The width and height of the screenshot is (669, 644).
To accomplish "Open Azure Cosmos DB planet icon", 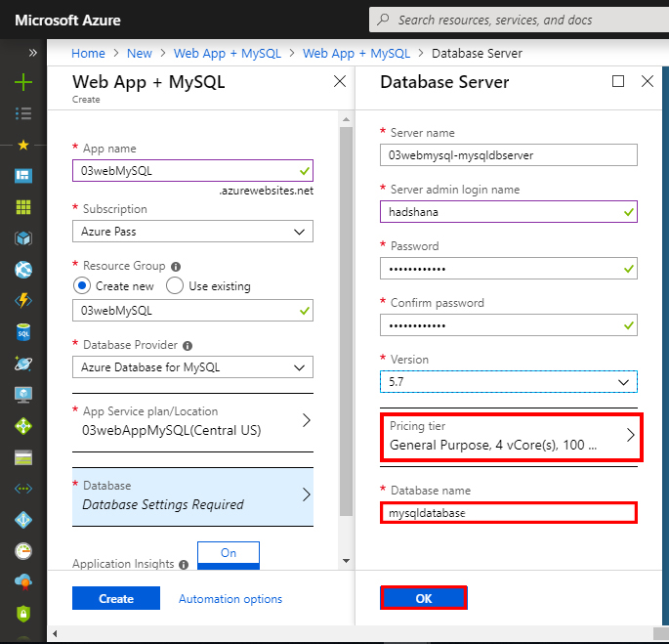I will (23, 364).
